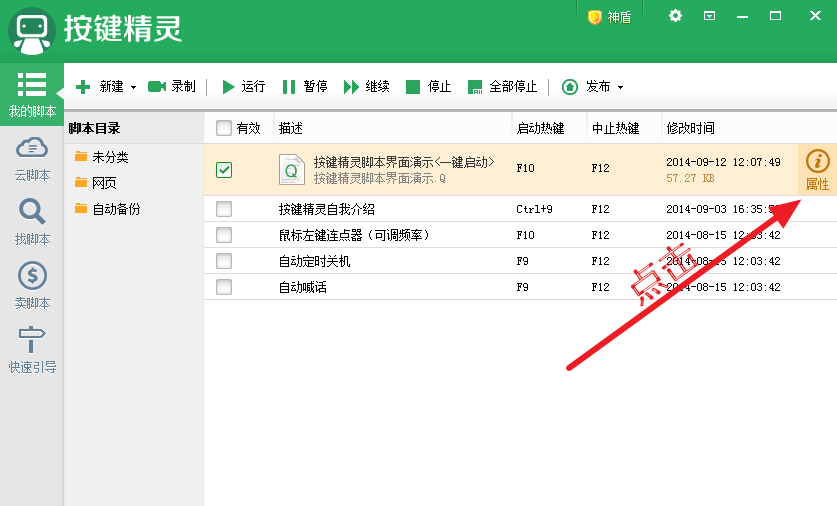Image resolution: width=837 pixels, height=506 pixels.
Task: Click the 按键精灵脚本界面演示.Q filename
Action: point(380,178)
